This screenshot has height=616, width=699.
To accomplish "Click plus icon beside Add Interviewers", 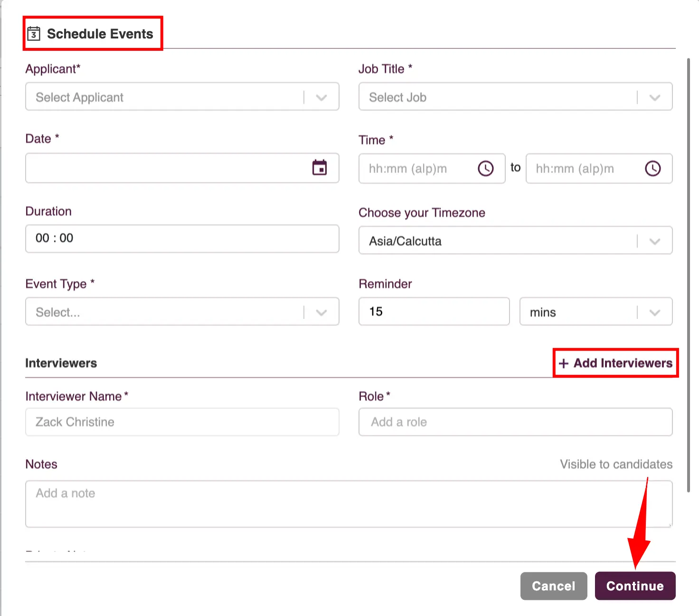I will click(564, 364).
